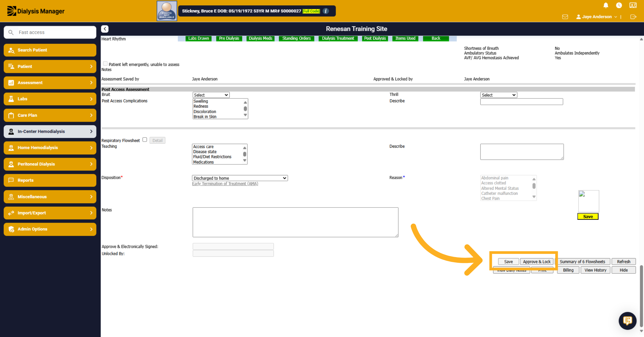Image resolution: width=644 pixels, height=337 pixels.
Task: Click the yellow Save button
Action: [x=588, y=217]
